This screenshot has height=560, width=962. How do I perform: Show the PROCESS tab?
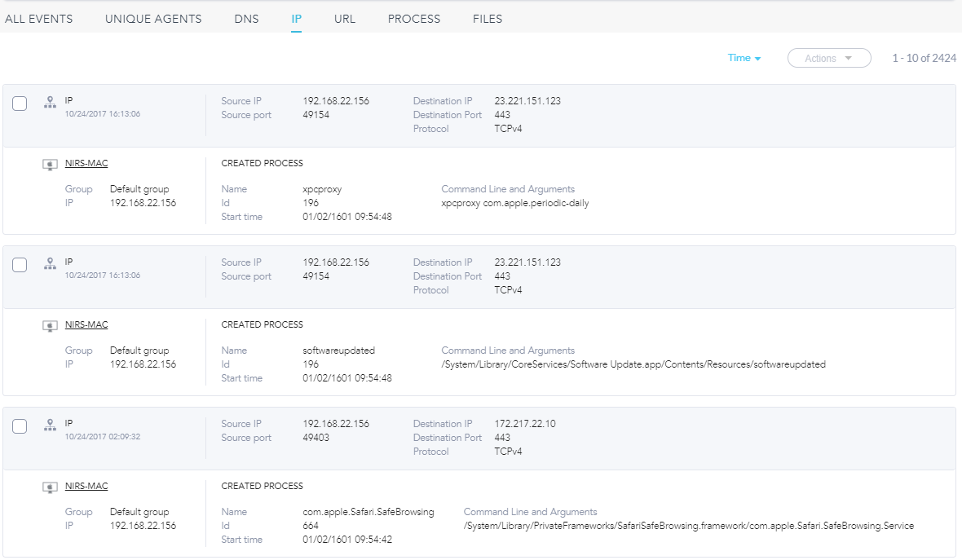pyautogui.click(x=413, y=19)
